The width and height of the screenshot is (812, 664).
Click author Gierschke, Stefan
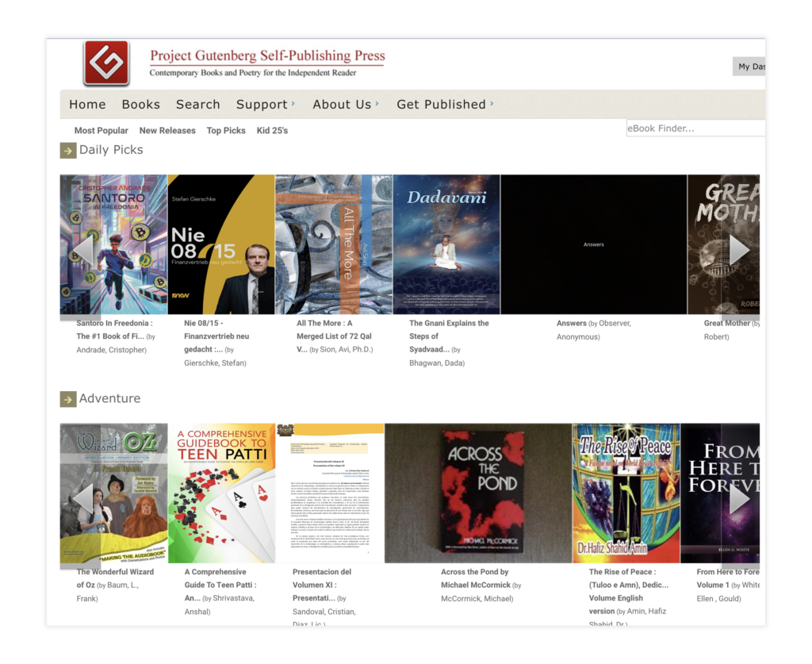[x=215, y=363]
